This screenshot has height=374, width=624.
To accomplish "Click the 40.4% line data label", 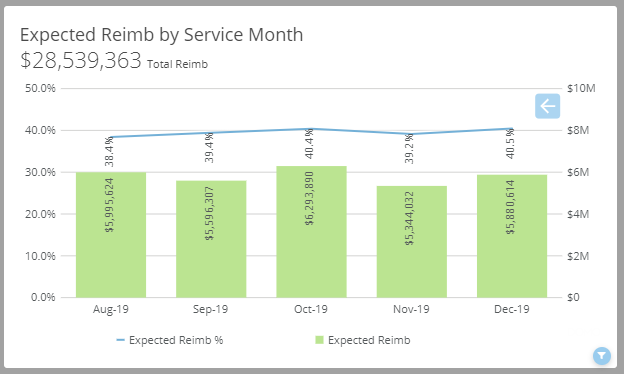I will pyautogui.click(x=310, y=144).
